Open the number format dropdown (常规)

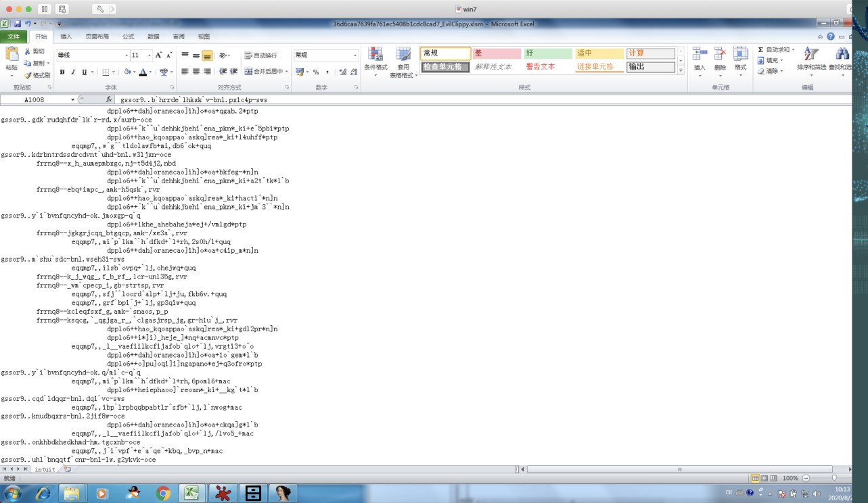tap(355, 55)
